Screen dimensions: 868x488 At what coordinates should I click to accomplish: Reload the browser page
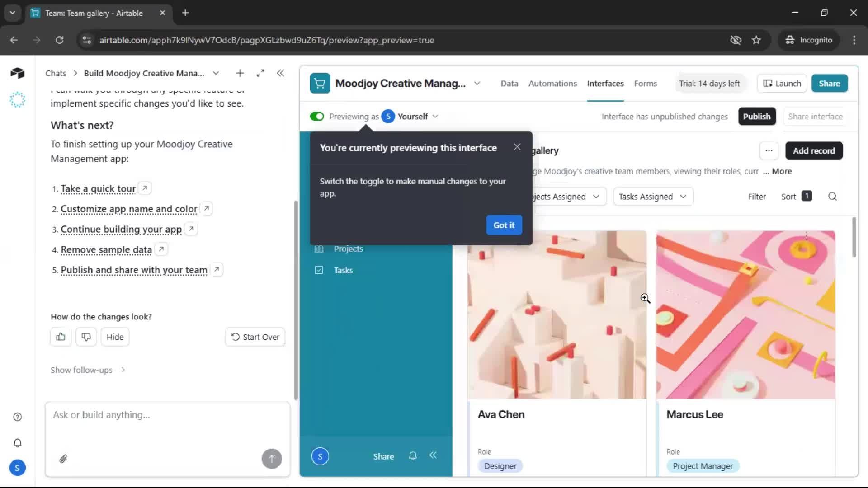click(x=59, y=40)
